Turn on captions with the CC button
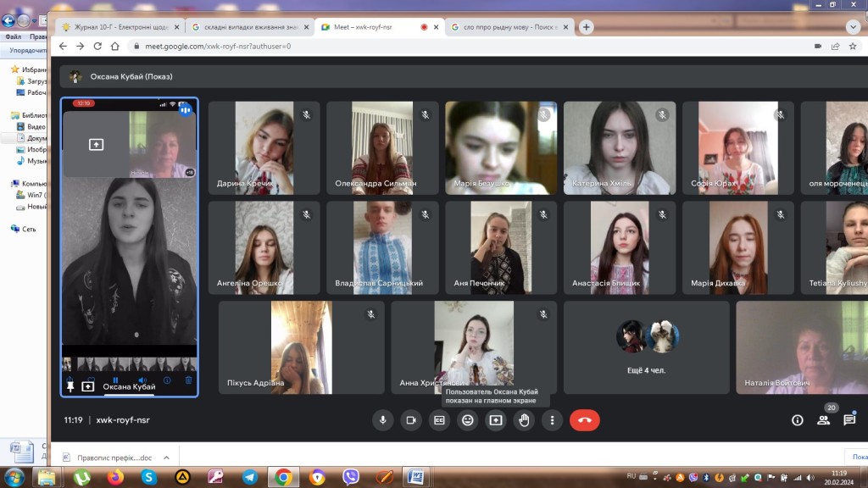 (x=439, y=419)
